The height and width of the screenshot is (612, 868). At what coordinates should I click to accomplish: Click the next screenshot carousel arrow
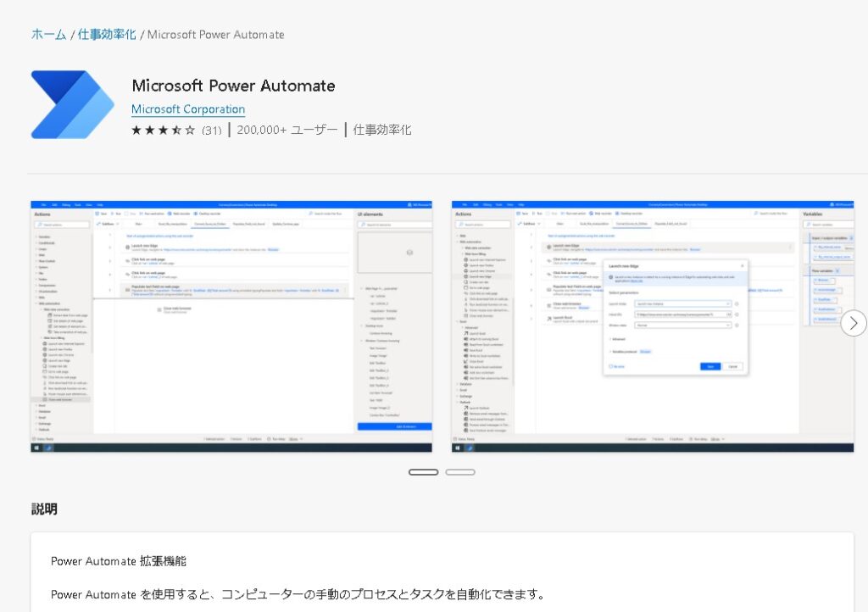854,324
